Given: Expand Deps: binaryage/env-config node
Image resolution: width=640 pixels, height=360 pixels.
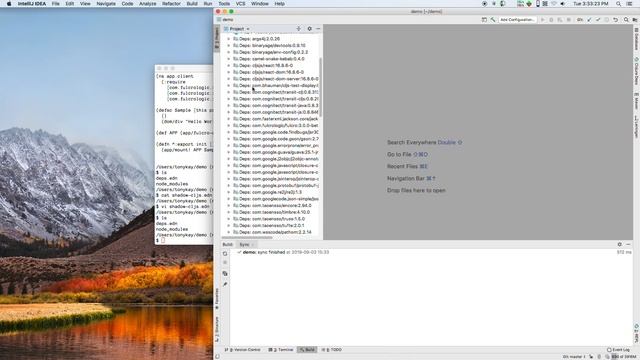Looking at the screenshot, I should [x=229, y=52].
